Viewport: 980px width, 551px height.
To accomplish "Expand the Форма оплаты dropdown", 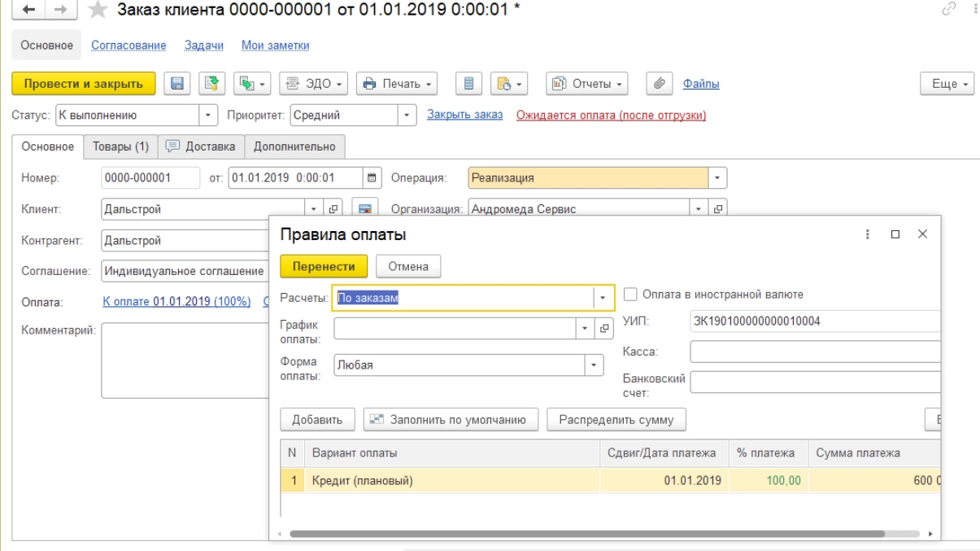I will tap(595, 365).
